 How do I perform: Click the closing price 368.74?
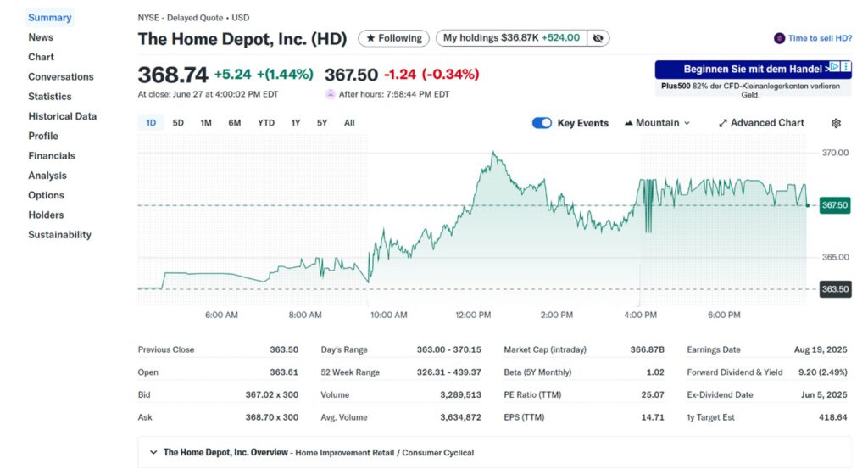[x=173, y=75]
